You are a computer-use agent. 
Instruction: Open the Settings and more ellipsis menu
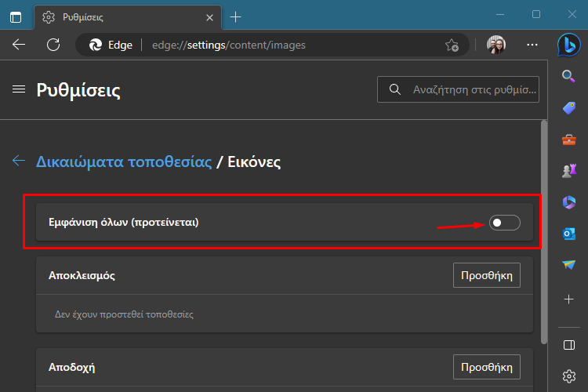coord(532,45)
